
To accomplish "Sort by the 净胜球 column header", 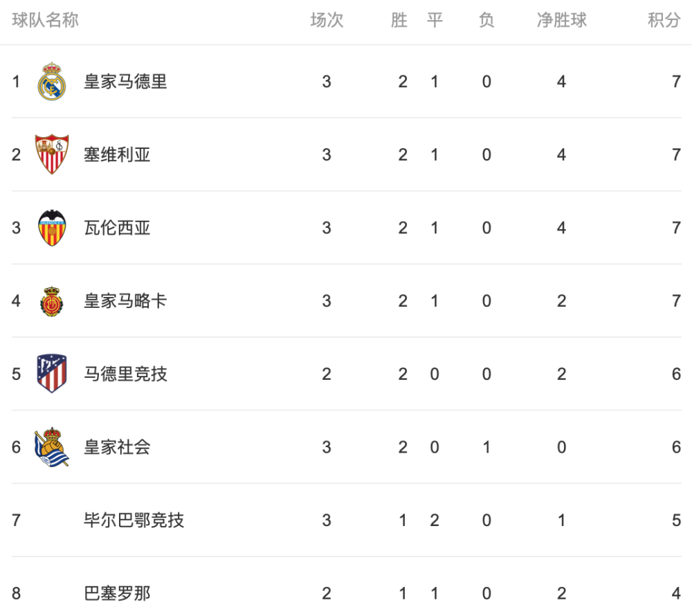I will point(561,20).
